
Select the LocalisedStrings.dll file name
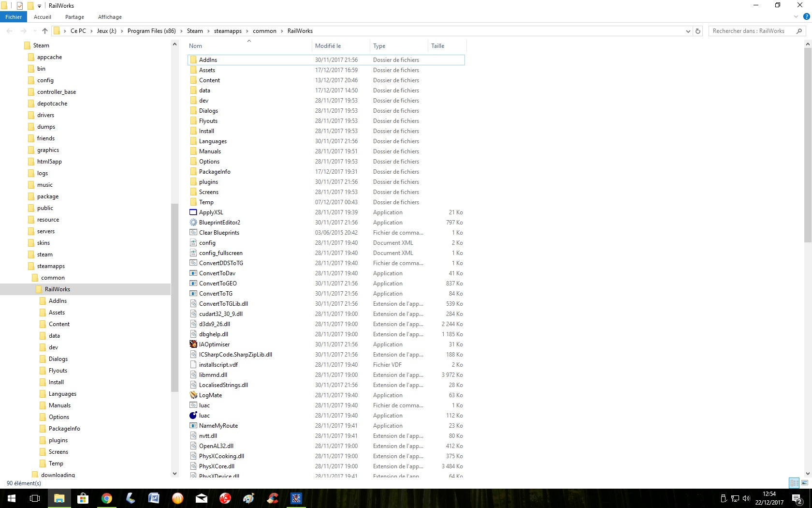point(223,385)
